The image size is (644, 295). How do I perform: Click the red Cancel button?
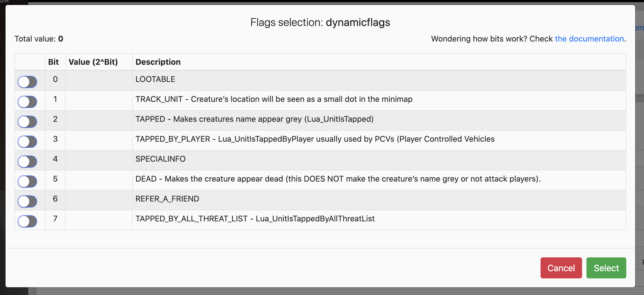[x=561, y=268]
